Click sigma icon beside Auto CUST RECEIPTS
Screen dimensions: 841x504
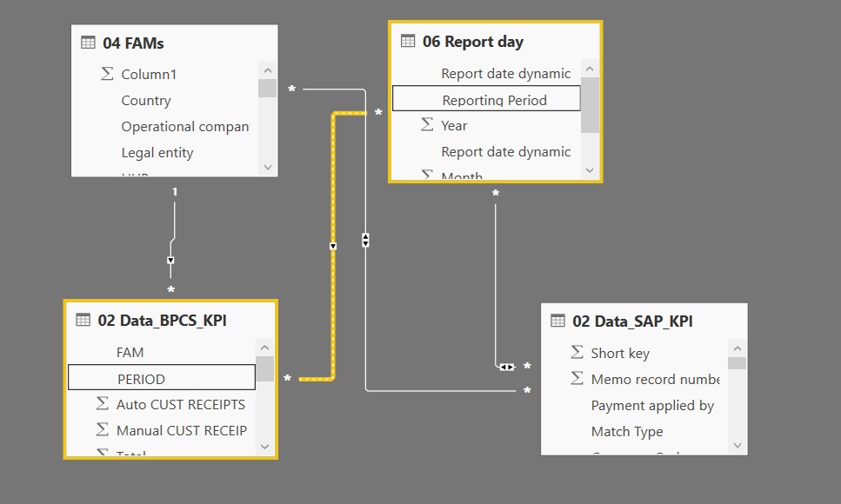(103, 404)
